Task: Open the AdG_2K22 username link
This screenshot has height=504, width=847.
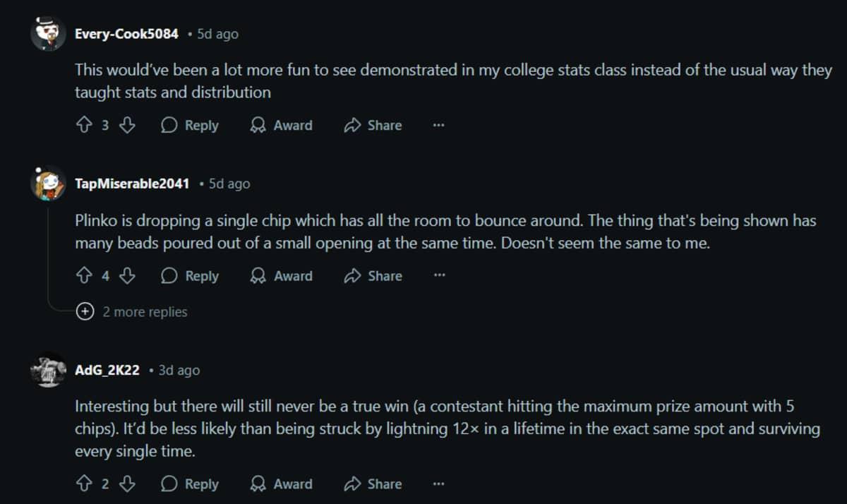Action: click(107, 370)
